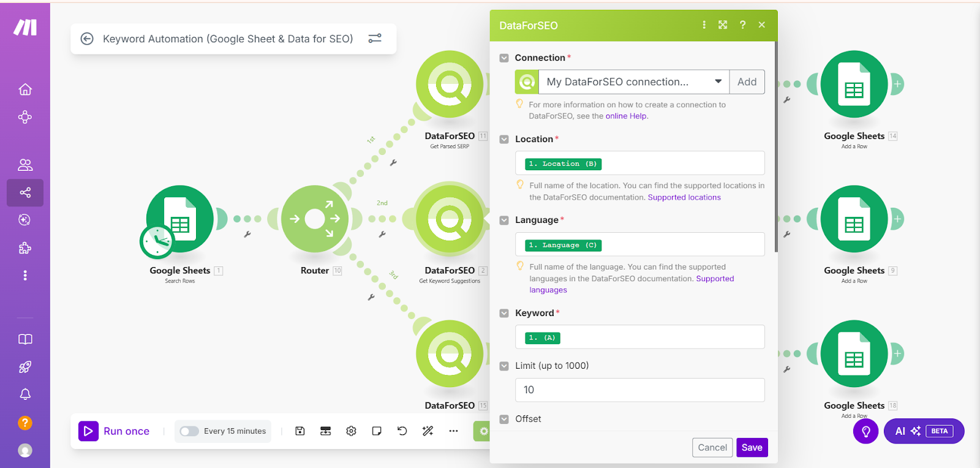This screenshot has height=468, width=980.
Task: Toggle the Location field checkbox
Action: point(504,140)
